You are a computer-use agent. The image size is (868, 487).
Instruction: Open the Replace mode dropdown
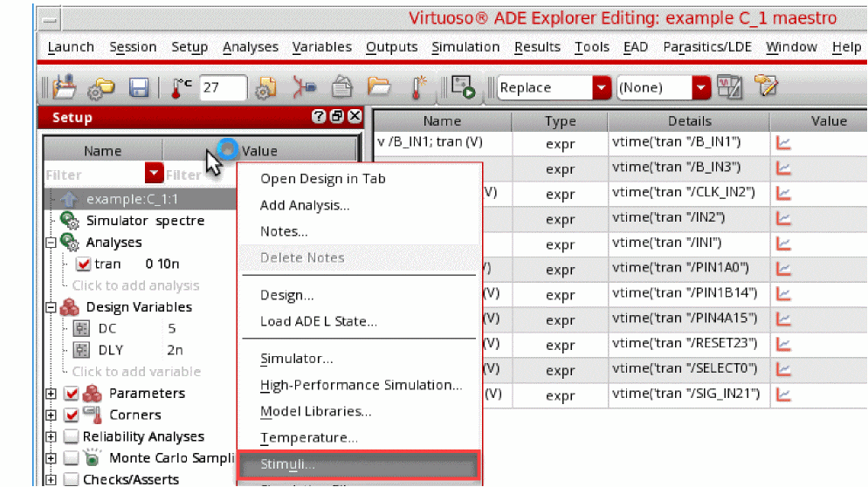tap(601, 87)
